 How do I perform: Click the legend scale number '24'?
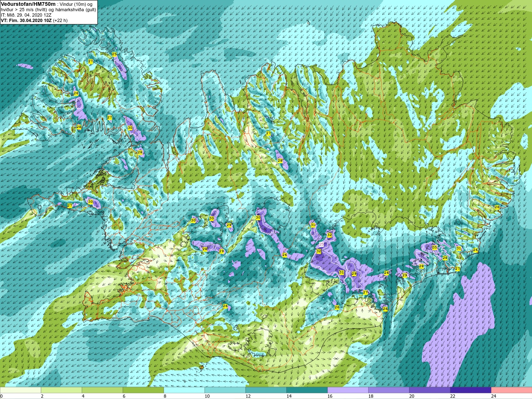click(494, 396)
